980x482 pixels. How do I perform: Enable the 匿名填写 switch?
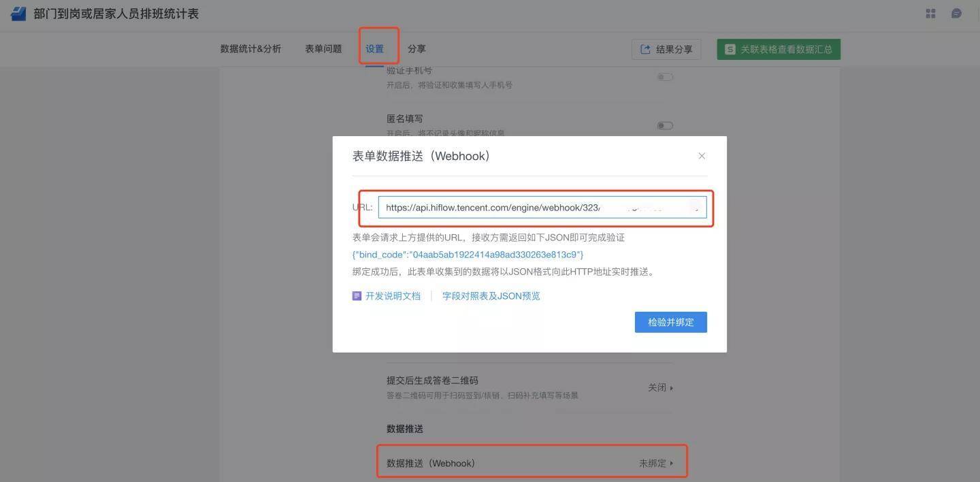click(x=665, y=125)
